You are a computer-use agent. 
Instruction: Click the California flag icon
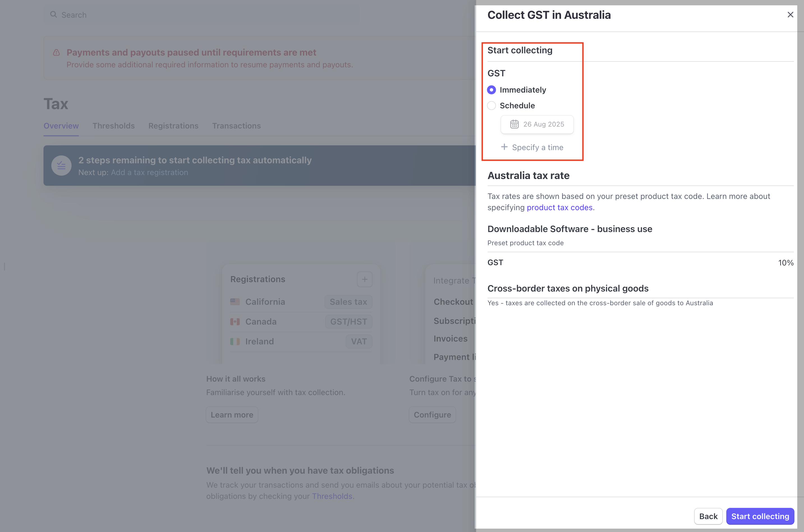coord(235,302)
